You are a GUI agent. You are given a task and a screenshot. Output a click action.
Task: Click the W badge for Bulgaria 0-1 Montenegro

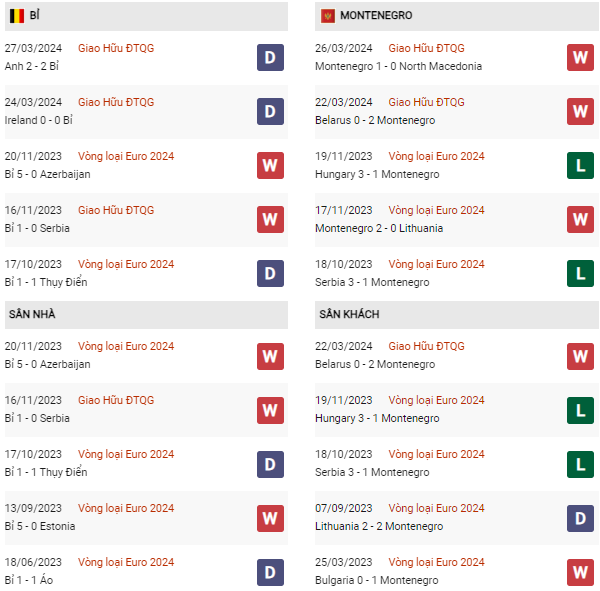click(580, 572)
